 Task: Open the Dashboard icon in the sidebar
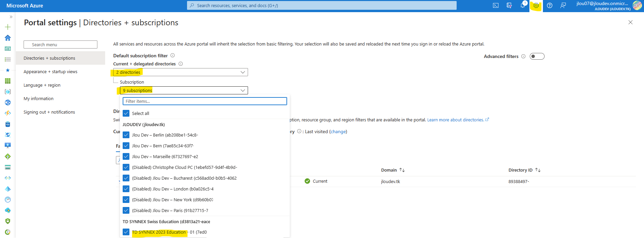click(8, 49)
